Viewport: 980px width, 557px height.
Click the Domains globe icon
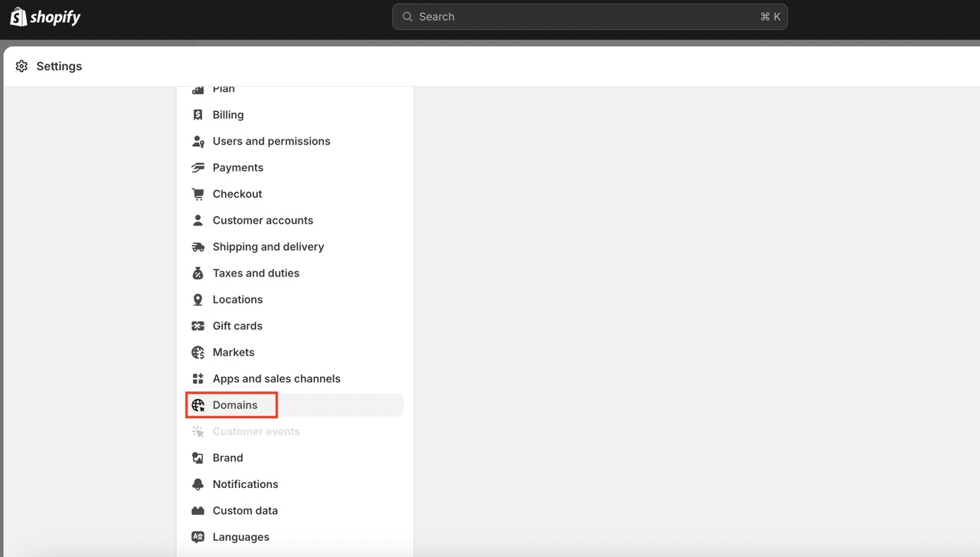click(x=198, y=405)
